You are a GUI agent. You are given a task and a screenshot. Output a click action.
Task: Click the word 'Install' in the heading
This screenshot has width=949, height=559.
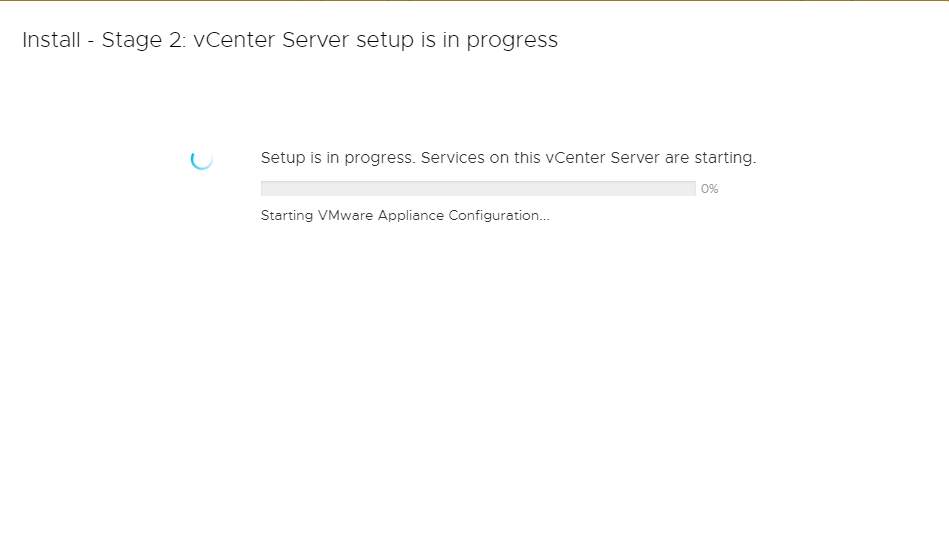(51, 40)
